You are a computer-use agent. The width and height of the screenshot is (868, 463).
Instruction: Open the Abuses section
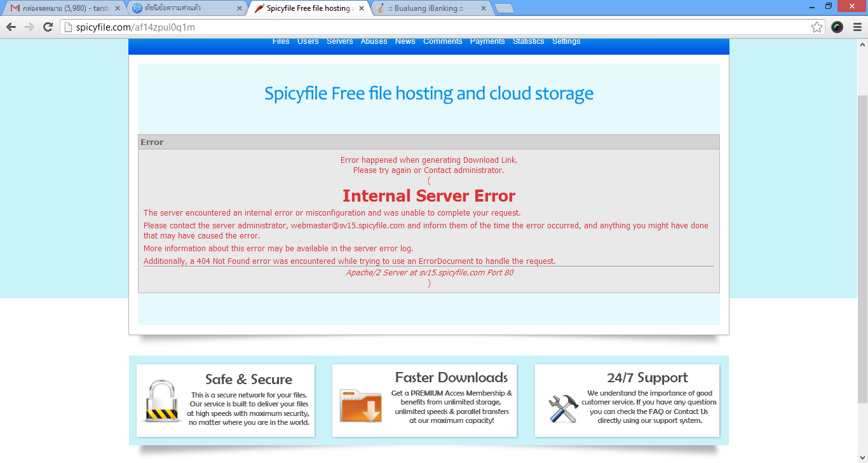[x=374, y=41]
